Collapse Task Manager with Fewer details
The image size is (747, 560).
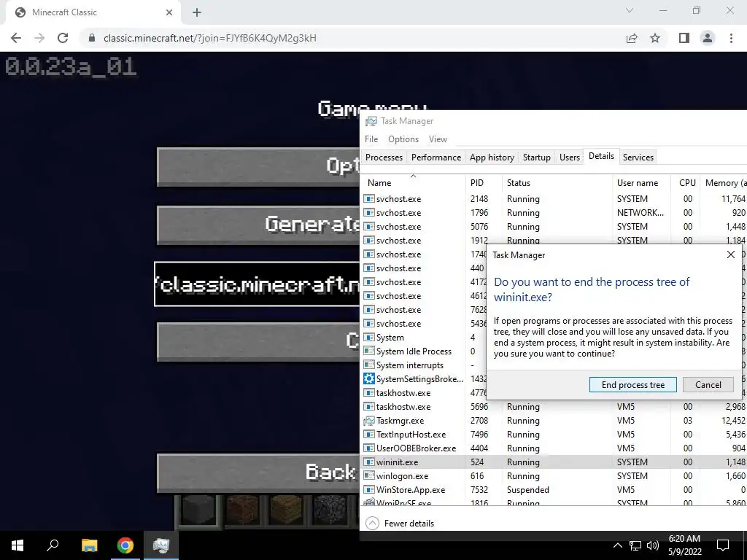pyautogui.click(x=400, y=524)
